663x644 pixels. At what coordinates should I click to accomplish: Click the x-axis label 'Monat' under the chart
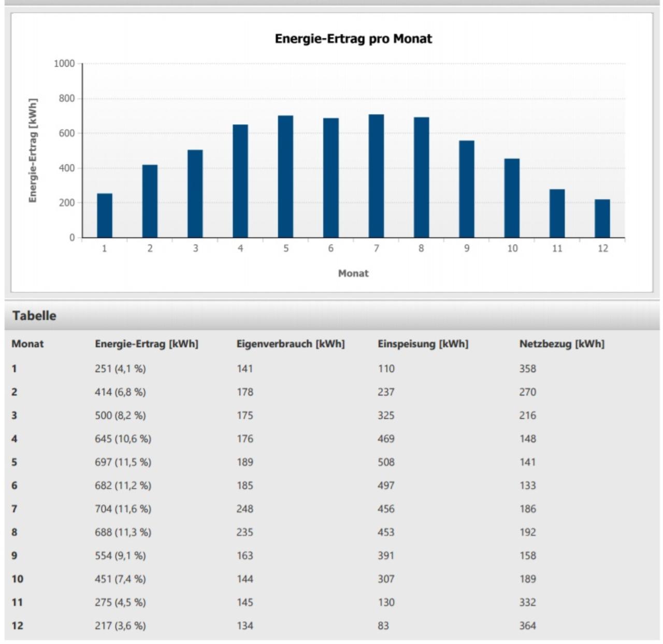coord(353,274)
